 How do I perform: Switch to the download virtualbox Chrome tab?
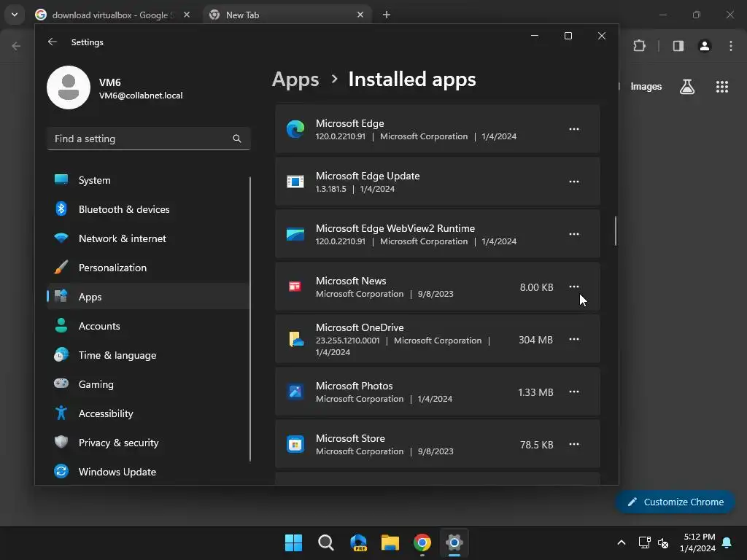tap(113, 15)
